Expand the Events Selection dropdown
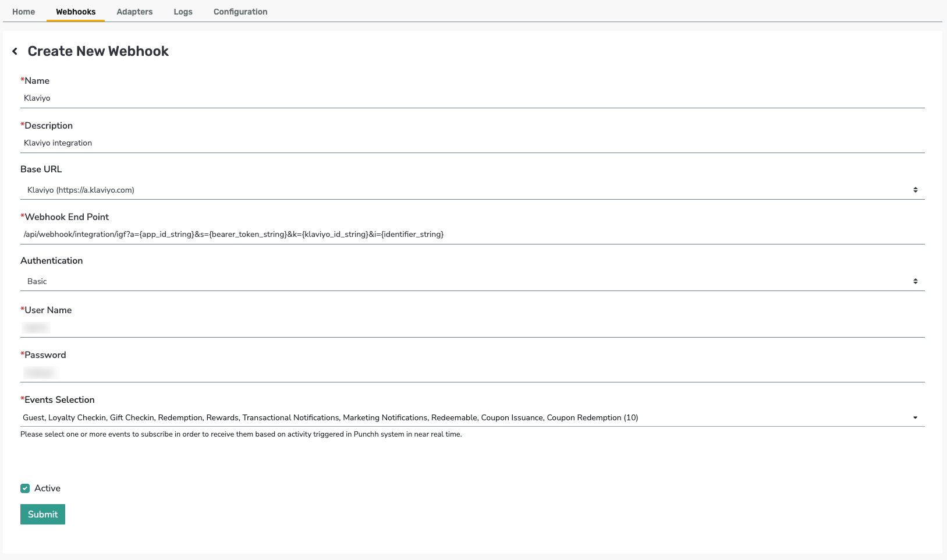Screen dimensions: 947x560 click(x=473, y=418)
